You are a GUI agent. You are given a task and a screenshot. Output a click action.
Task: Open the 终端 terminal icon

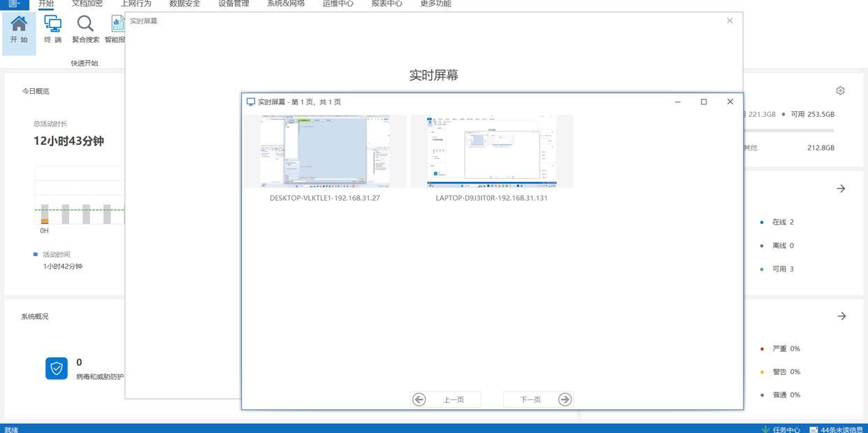(x=52, y=24)
